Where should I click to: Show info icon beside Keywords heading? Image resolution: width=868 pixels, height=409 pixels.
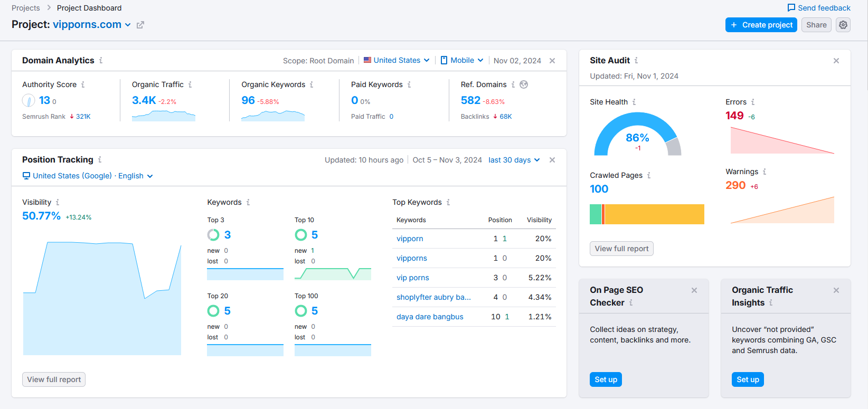point(248,202)
